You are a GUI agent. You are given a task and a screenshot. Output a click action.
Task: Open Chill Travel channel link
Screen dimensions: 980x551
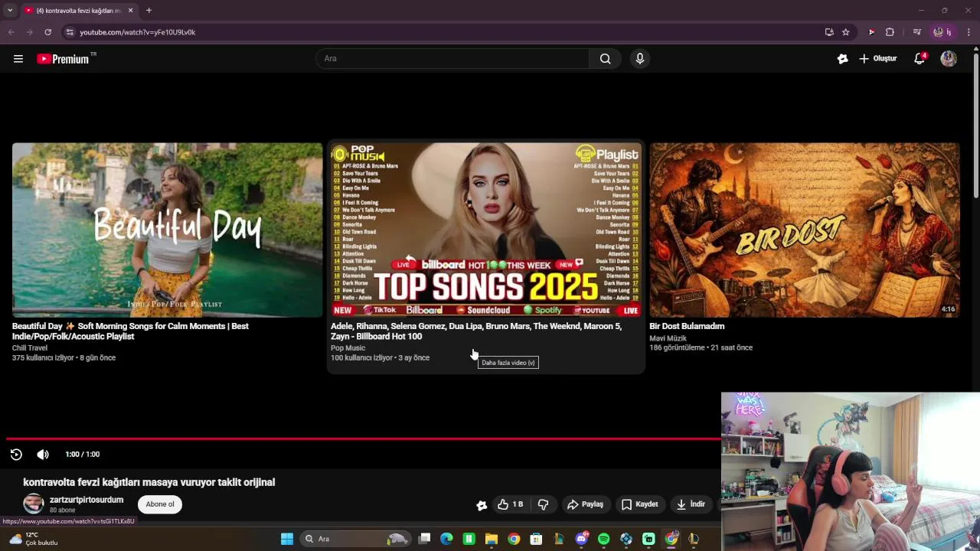pyautogui.click(x=30, y=348)
